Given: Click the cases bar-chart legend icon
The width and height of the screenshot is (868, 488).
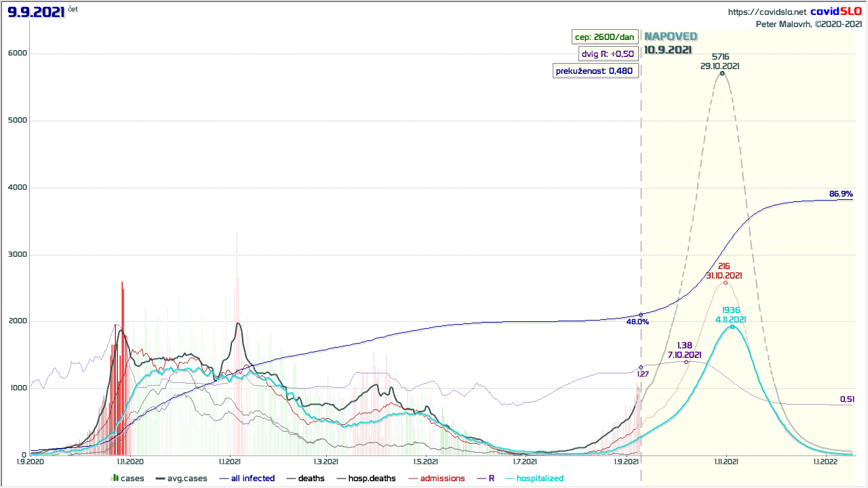Looking at the screenshot, I should coord(115,479).
